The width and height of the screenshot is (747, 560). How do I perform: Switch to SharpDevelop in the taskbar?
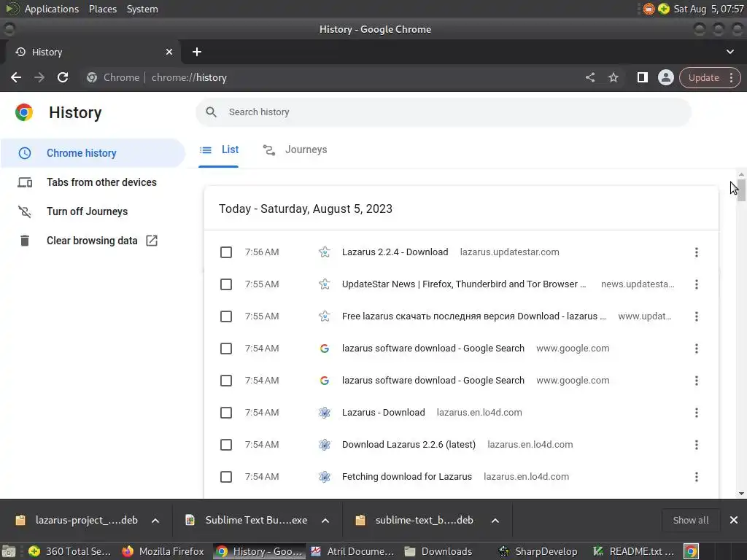538,551
